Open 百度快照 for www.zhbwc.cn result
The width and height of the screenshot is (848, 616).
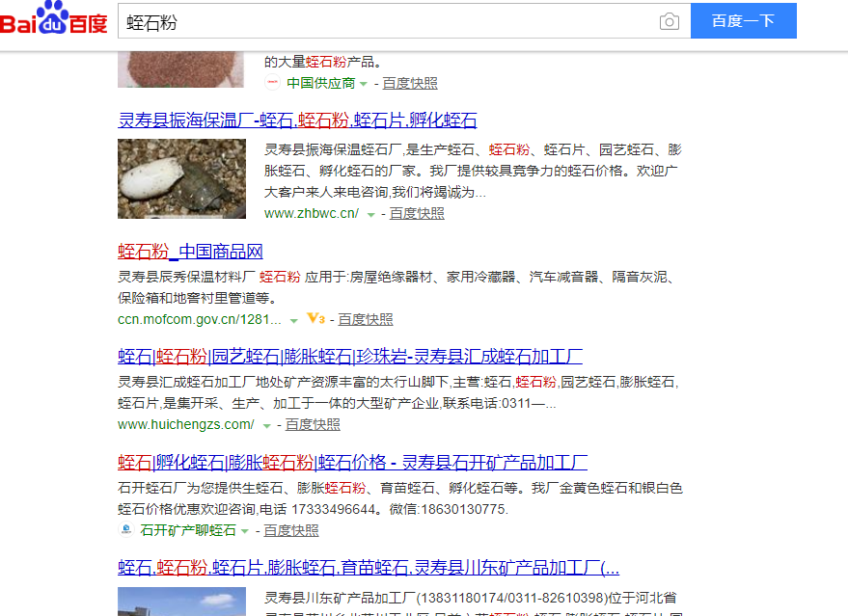[417, 213]
